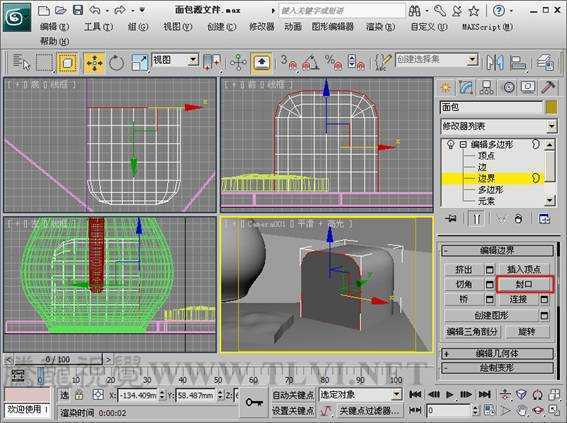
Task: Click the New Scene icon in the title bar
Action: coord(44,10)
